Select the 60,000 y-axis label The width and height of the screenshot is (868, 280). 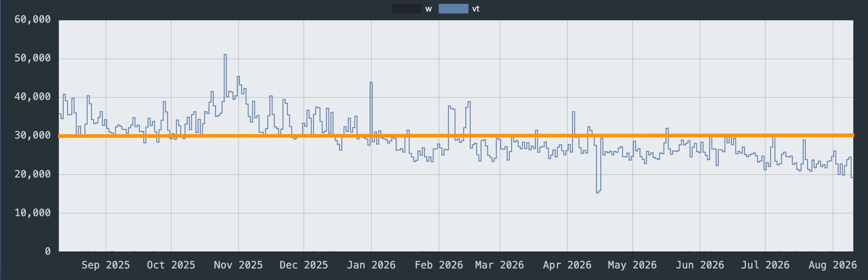click(32, 19)
